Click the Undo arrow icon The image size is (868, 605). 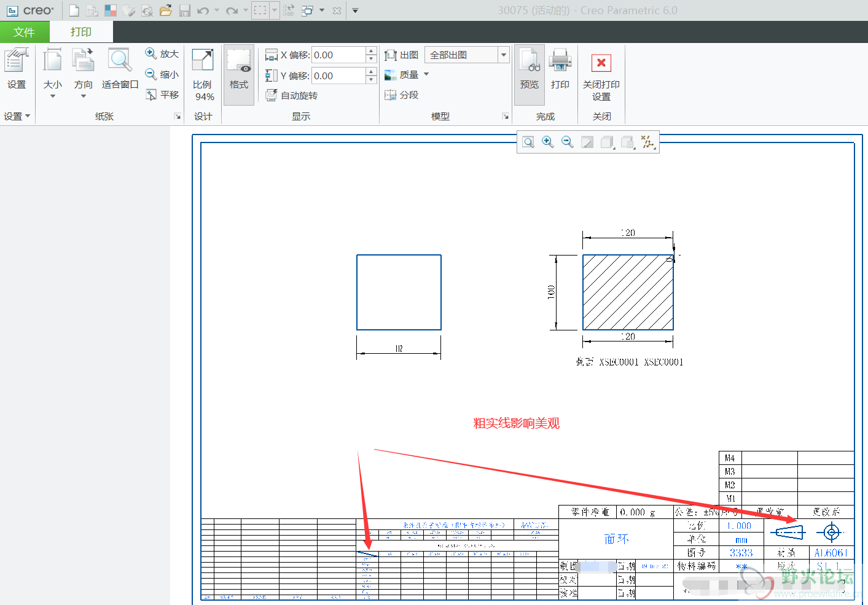[x=203, y=10]
